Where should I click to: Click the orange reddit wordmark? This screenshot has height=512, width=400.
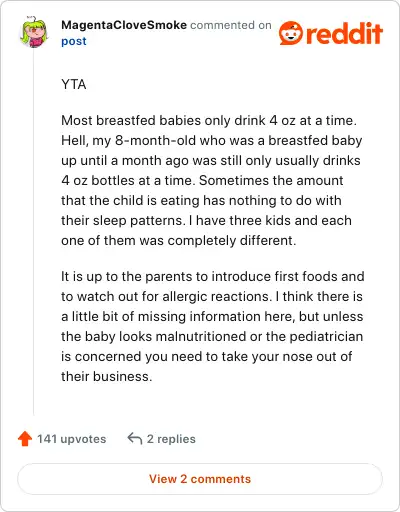click(x=344, y=34)
